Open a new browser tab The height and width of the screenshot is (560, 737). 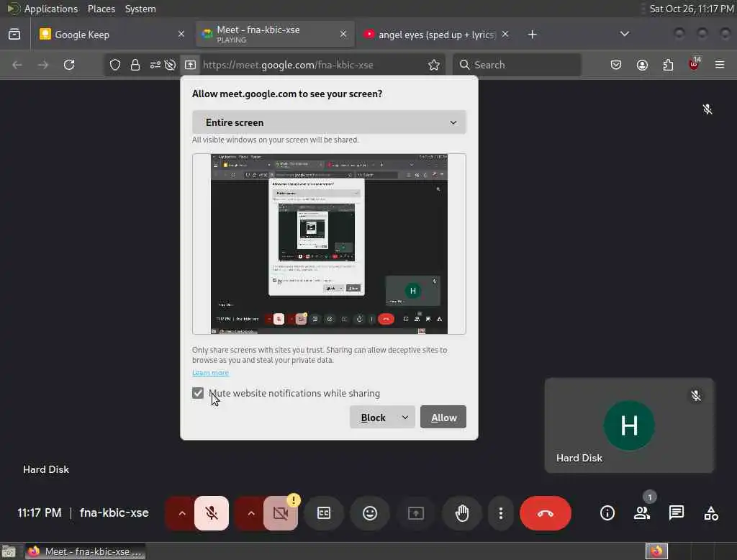click(532, 35)
